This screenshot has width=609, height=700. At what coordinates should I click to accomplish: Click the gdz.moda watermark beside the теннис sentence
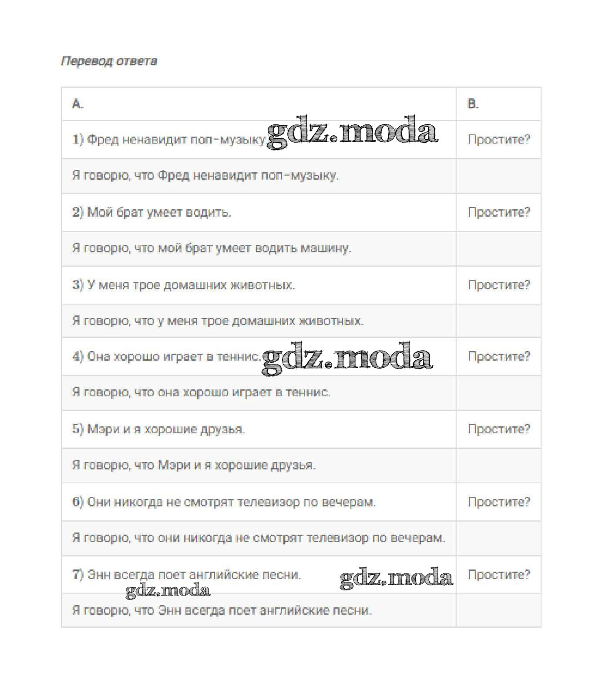(347, 358)
